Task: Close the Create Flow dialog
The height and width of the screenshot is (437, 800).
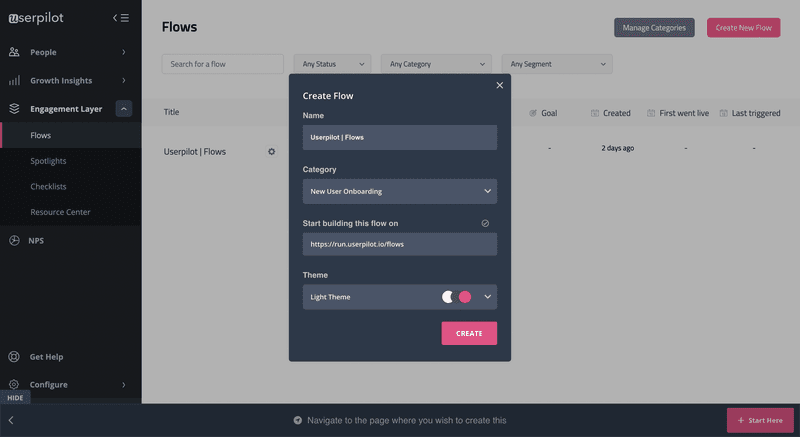Action: [499, 86]
